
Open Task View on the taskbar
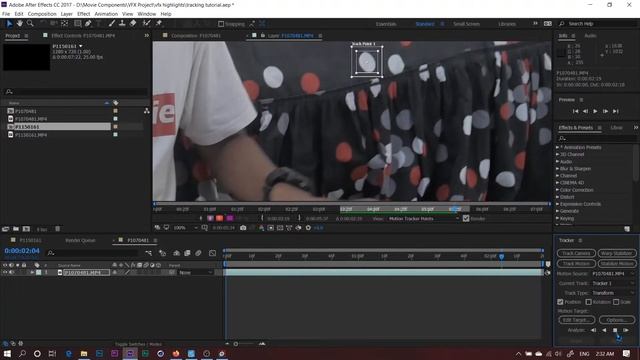point(52,353)
